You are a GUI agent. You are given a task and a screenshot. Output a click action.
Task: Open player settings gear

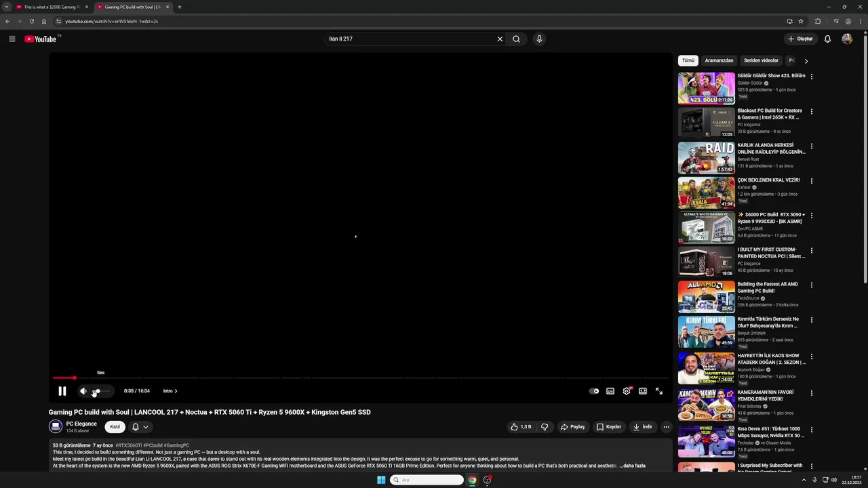pyautogui.click(x=627, y=391)
